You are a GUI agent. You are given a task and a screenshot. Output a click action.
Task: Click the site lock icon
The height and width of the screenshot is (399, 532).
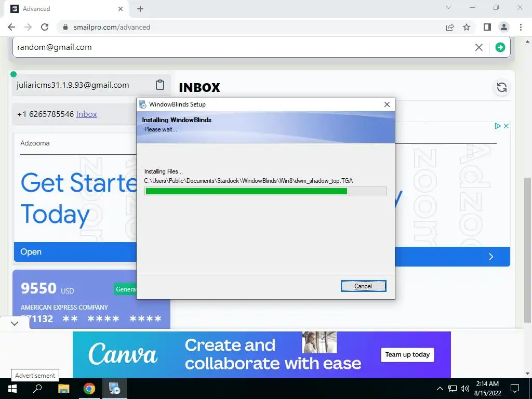pos(65,27)
